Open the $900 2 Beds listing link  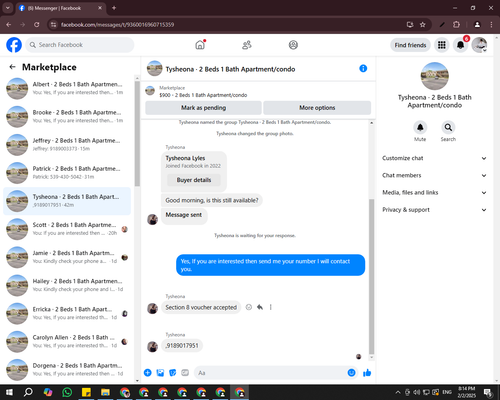tap(203, 95)
